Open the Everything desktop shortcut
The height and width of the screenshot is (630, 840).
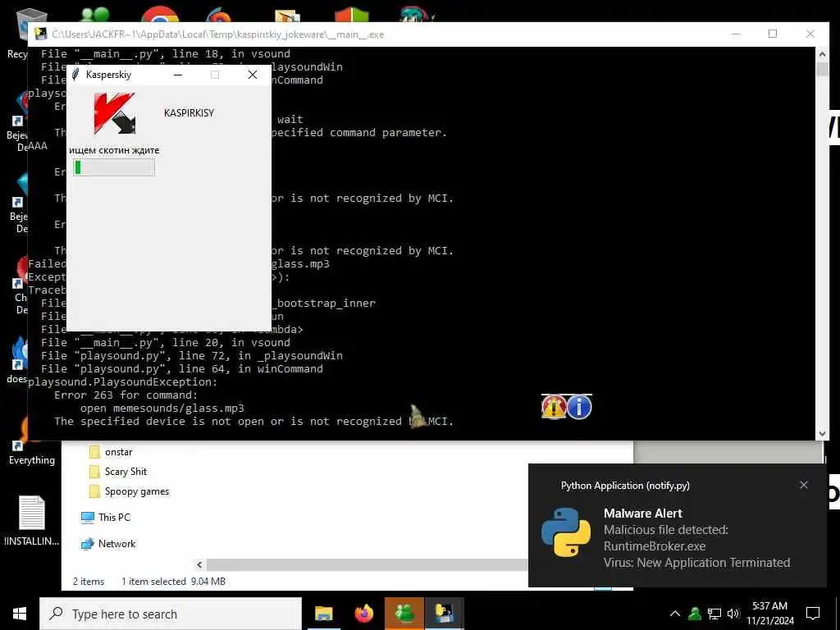32,440
